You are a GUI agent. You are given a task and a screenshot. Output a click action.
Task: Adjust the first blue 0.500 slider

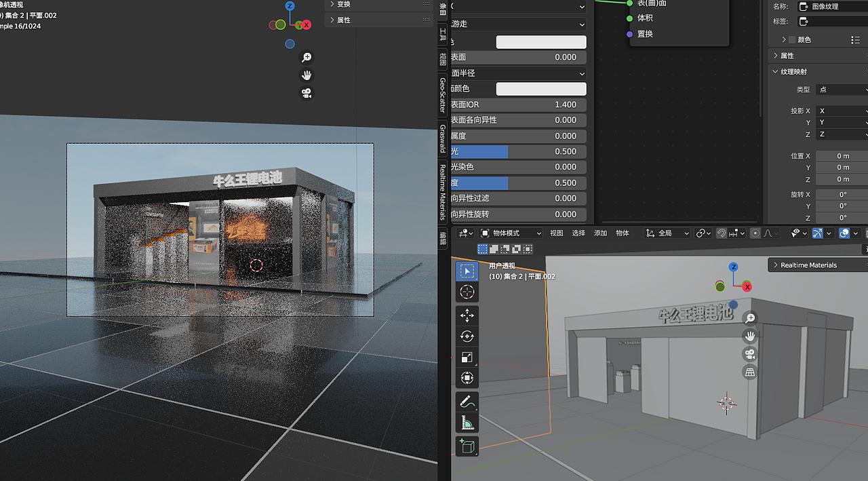[x=519, y=151]
